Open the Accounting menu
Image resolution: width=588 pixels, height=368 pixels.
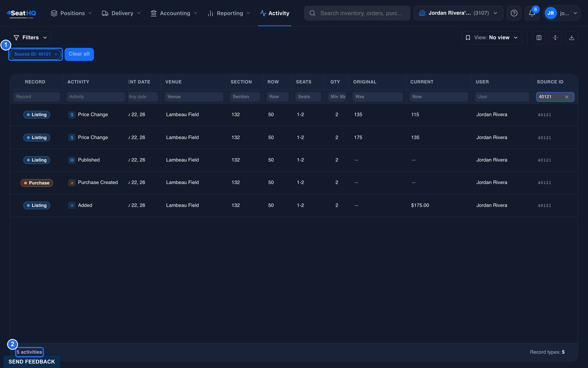tap(174, 13)
